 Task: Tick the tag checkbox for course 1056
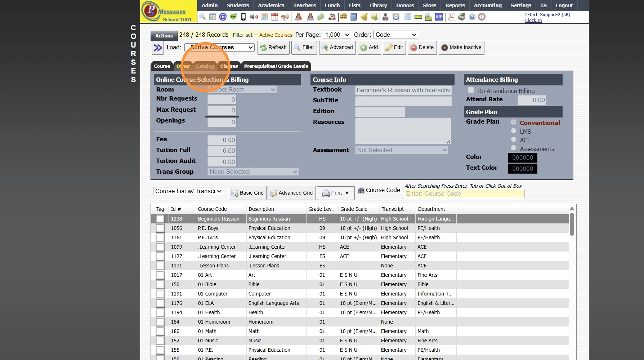160,228
